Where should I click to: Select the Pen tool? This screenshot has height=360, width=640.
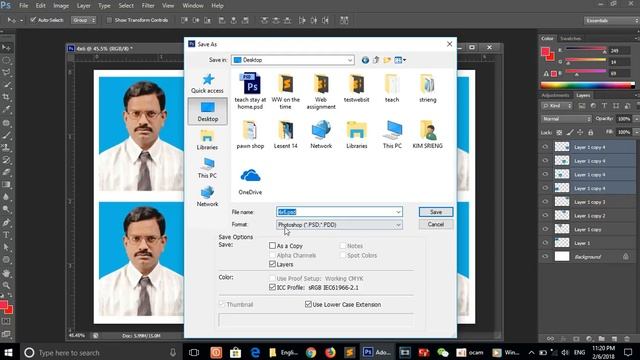6,222
